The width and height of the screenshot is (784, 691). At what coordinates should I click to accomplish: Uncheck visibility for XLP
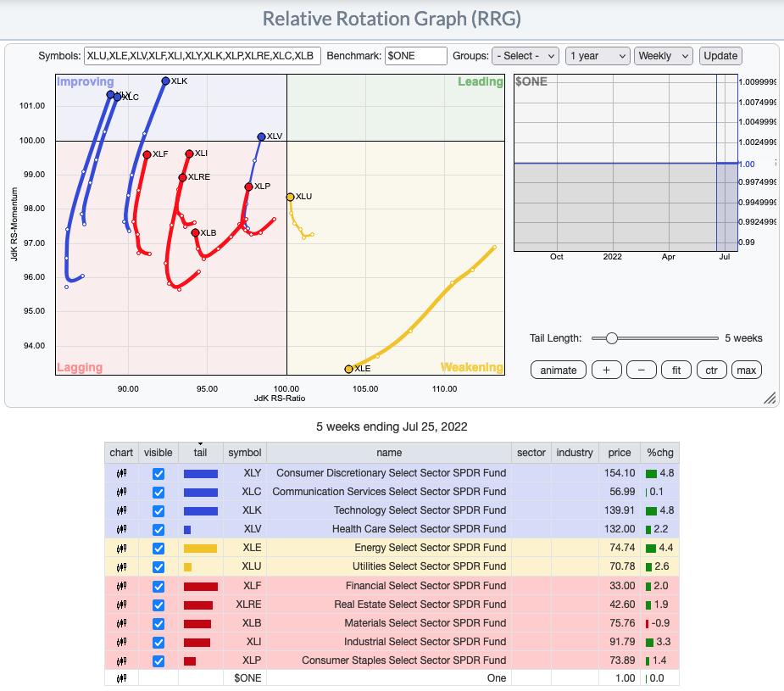tap(158, 661)
